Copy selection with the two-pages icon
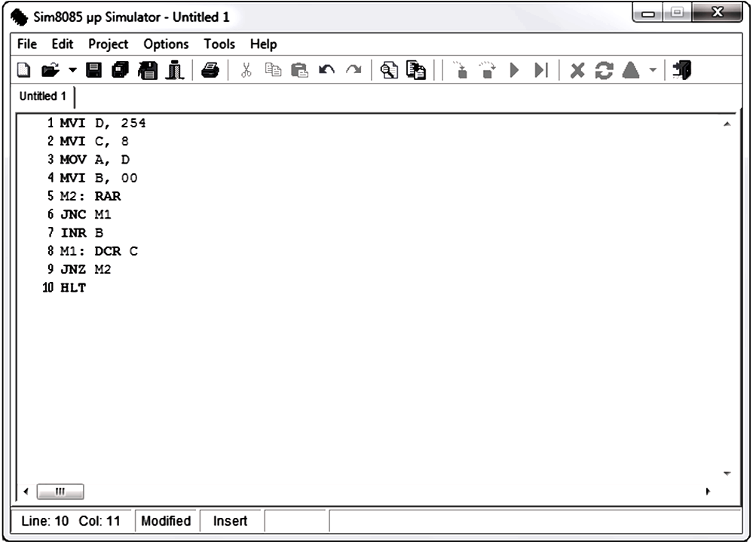 pyautogui.click(x=273, y=70)
